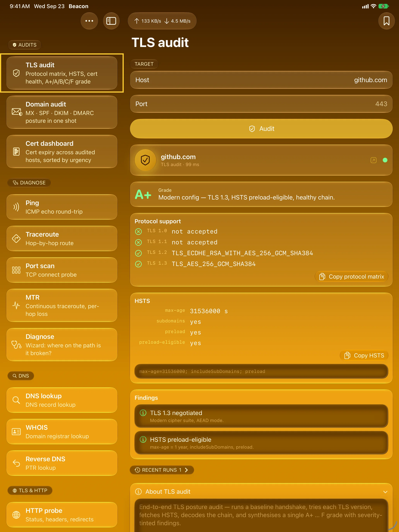Tap the green status dot on github.com row

click(385, 160)
